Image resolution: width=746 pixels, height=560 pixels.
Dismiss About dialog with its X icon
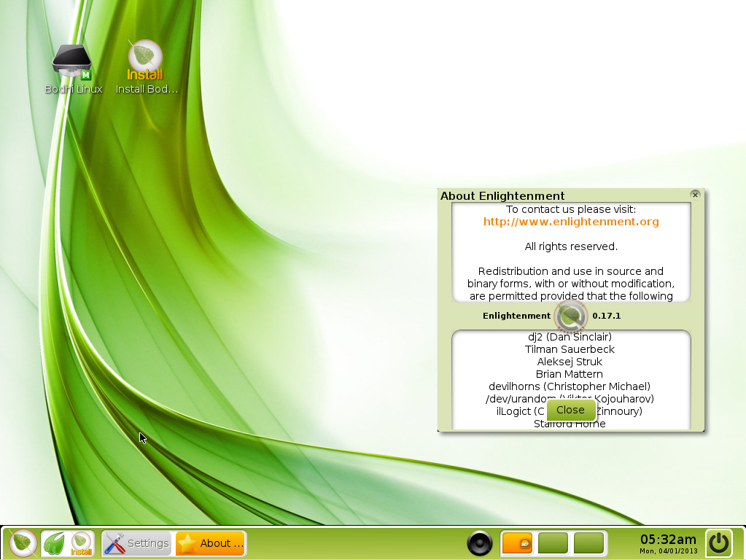[694, 194]
